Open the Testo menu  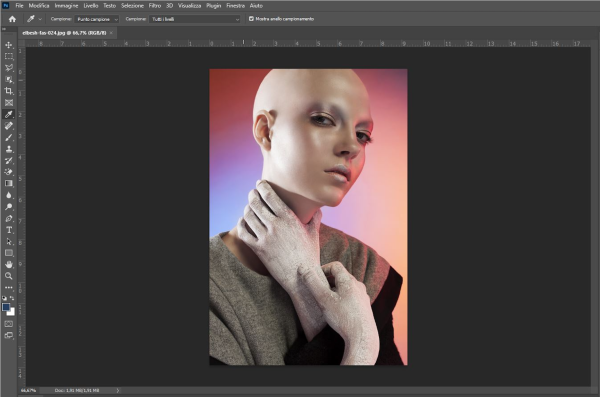pyautogui.click(x=109, y=6)
